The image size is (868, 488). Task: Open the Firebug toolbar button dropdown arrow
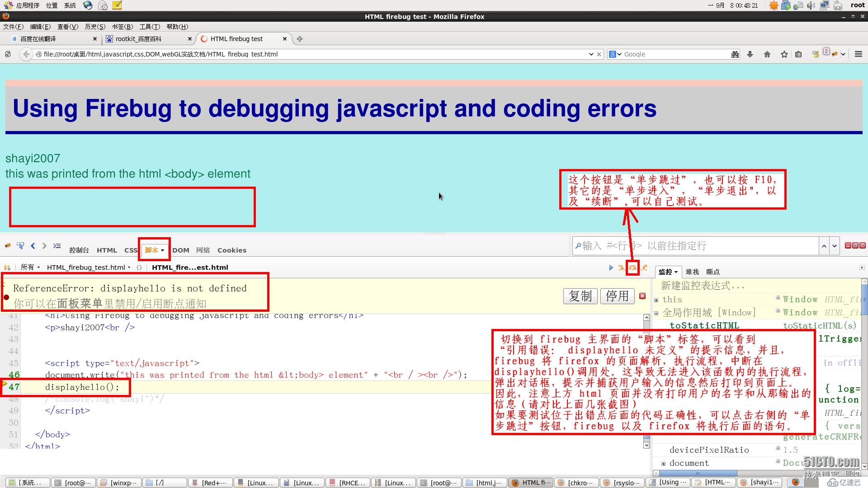click(843, 54)
